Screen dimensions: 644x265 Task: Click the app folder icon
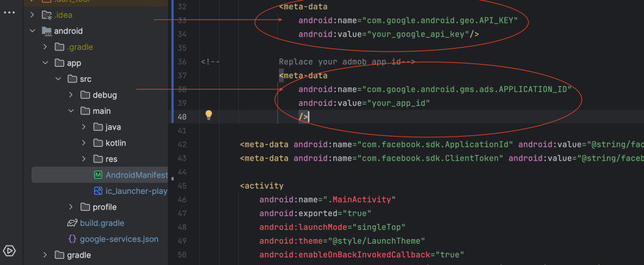point(60,64)
